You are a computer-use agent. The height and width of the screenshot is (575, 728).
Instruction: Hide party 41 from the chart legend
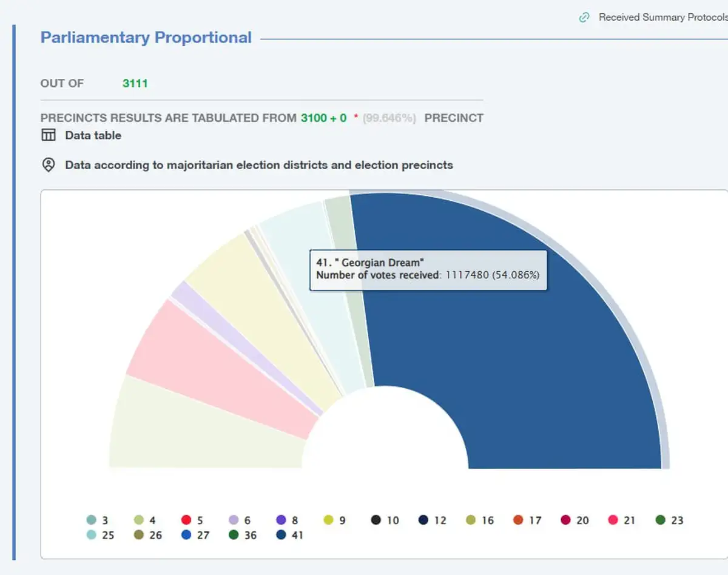(289, 535)
